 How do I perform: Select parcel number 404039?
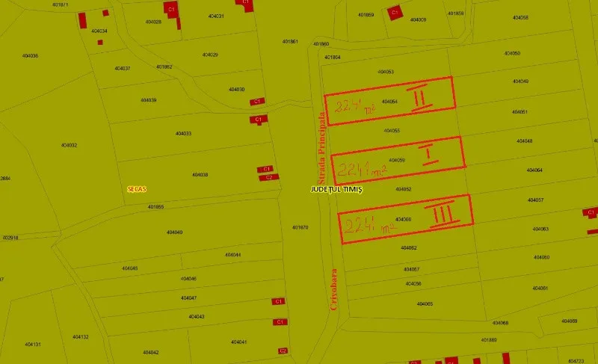pos(148,100)
